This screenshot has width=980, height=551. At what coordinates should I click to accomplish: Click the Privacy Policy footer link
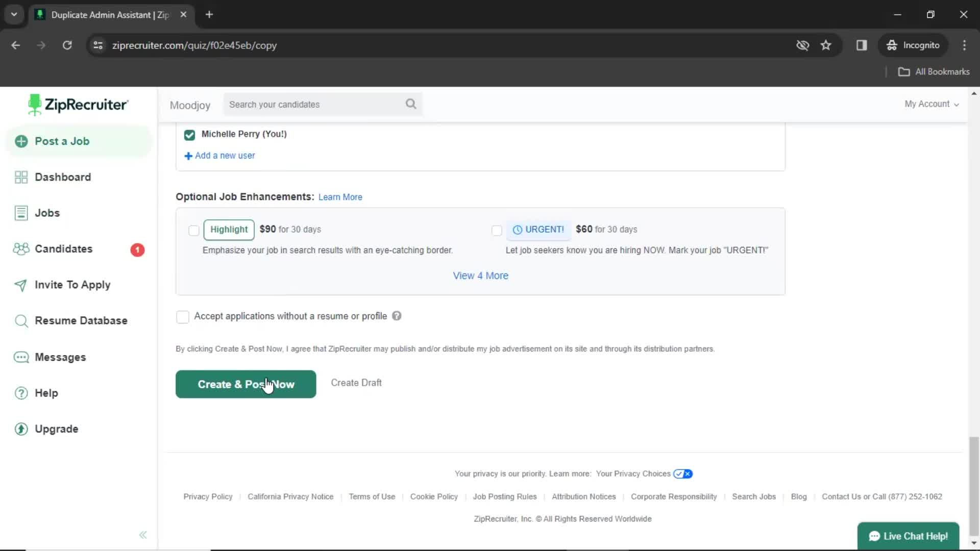(x=208, y=496)
